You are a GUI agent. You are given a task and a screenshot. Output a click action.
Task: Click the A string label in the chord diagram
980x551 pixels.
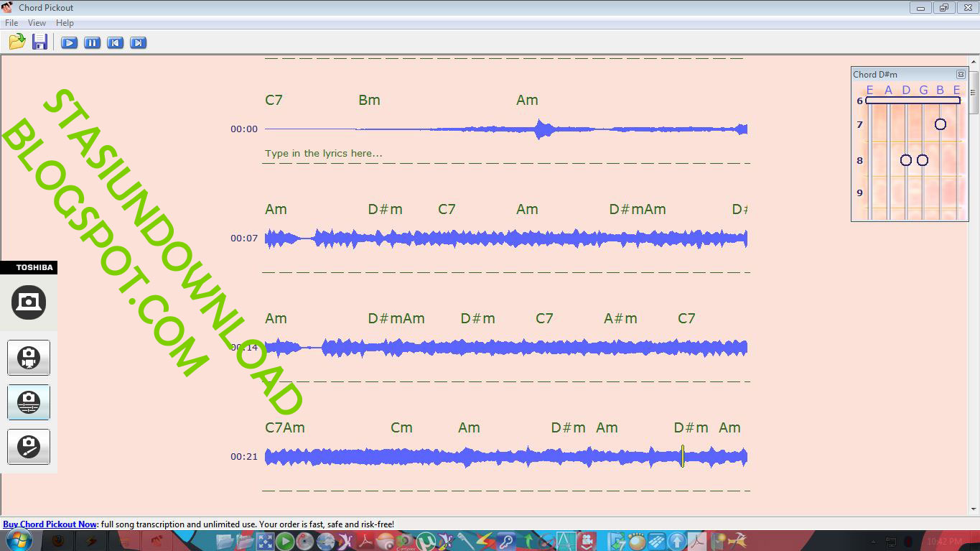pos(888,90)
